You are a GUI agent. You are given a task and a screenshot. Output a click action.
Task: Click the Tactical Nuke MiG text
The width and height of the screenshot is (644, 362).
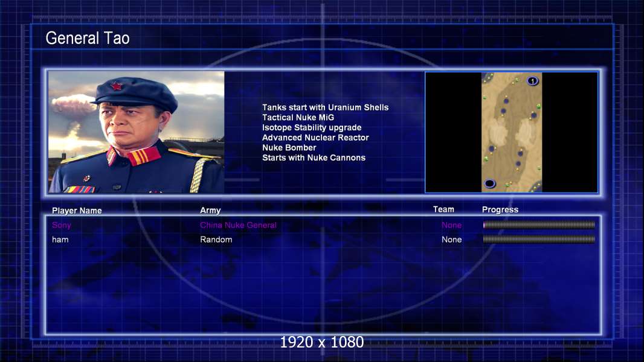tap(298, 117)
